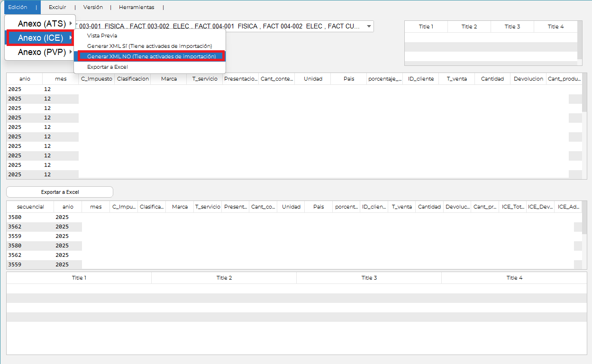Click the ID_cliente column header in upper grid

(x=421, y=79)
